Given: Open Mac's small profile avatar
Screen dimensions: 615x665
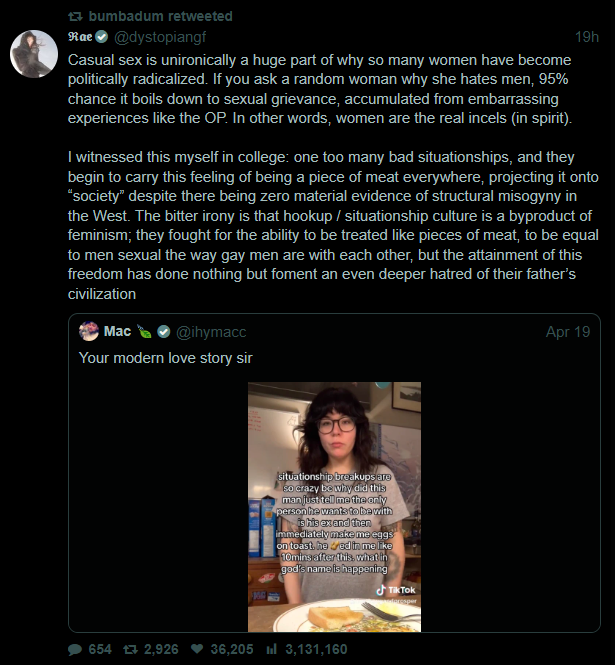Looking at the screenshot, I should pos(88,331).
